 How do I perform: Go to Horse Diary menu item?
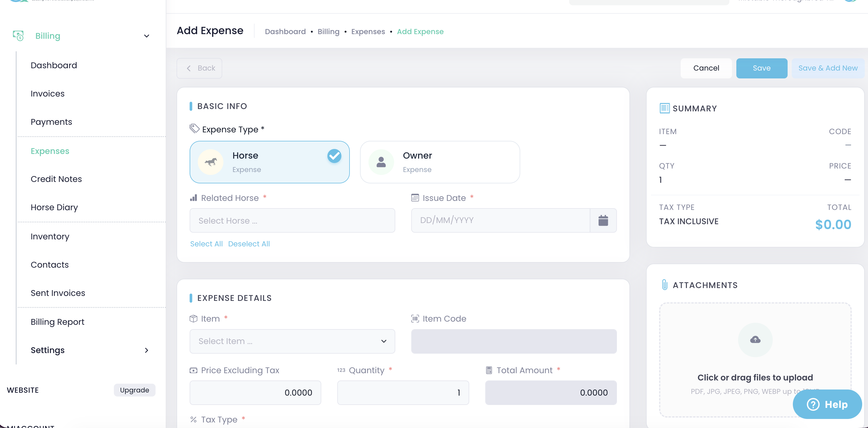54,207
